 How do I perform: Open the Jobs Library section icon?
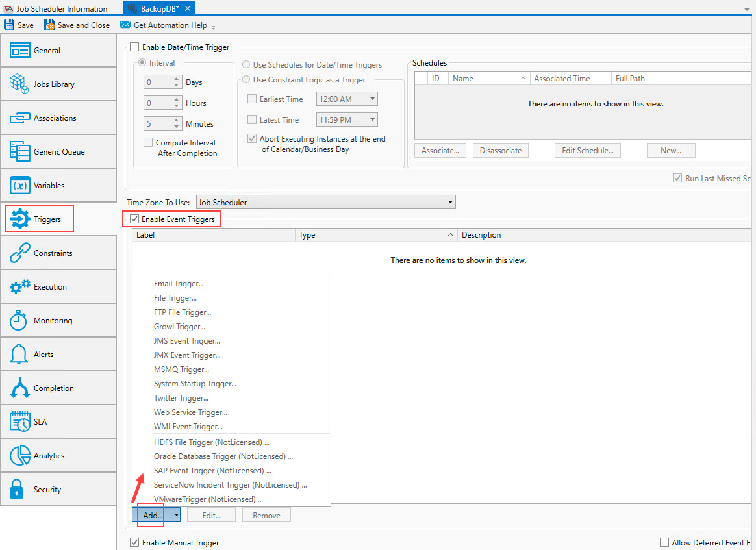pyautogui.click(x=20, y=84)
